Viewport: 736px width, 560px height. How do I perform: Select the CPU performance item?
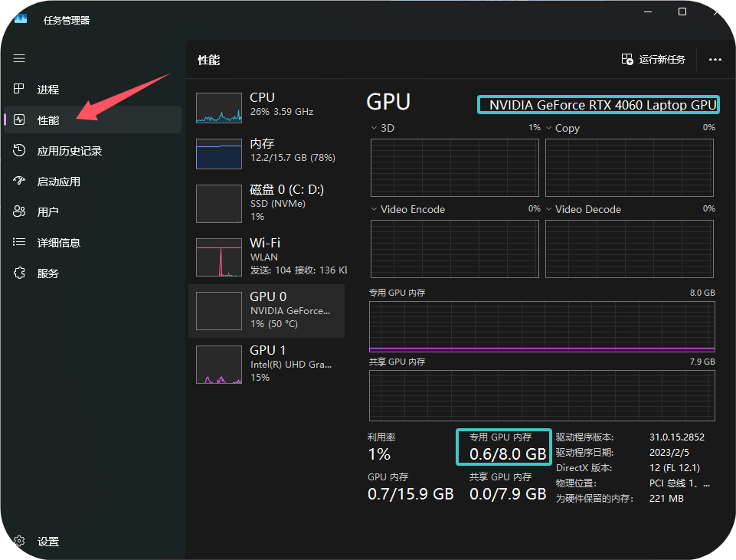point(267,108)
